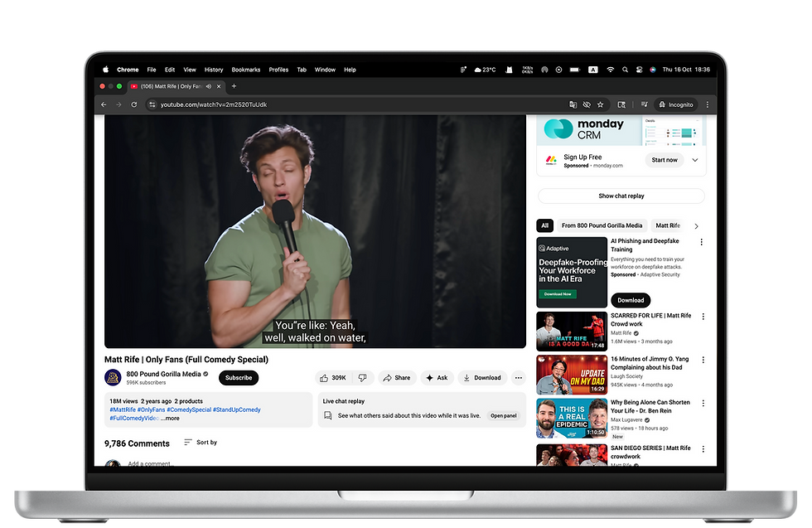The image size is (812, 528).
Task: Click third-party cookies blocked eye icon
Action: click(587, 104)
